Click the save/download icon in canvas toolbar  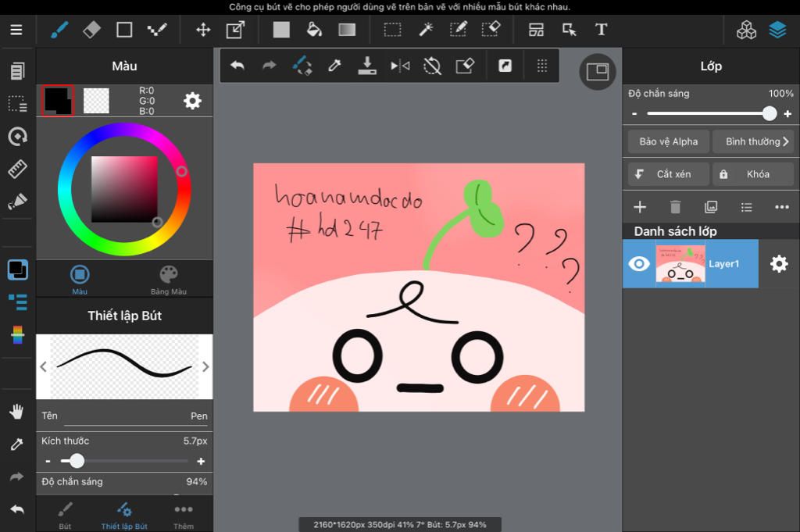[x=367, y=66]
